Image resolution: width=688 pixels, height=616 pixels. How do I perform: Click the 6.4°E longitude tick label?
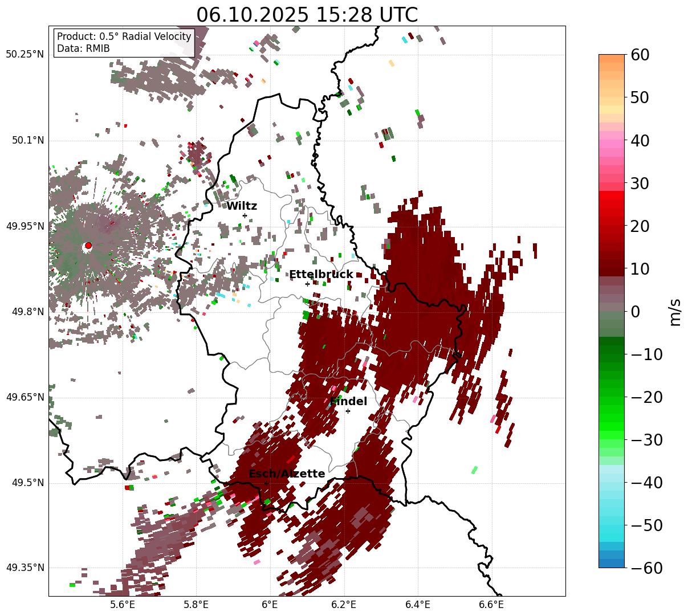point(418,605)
